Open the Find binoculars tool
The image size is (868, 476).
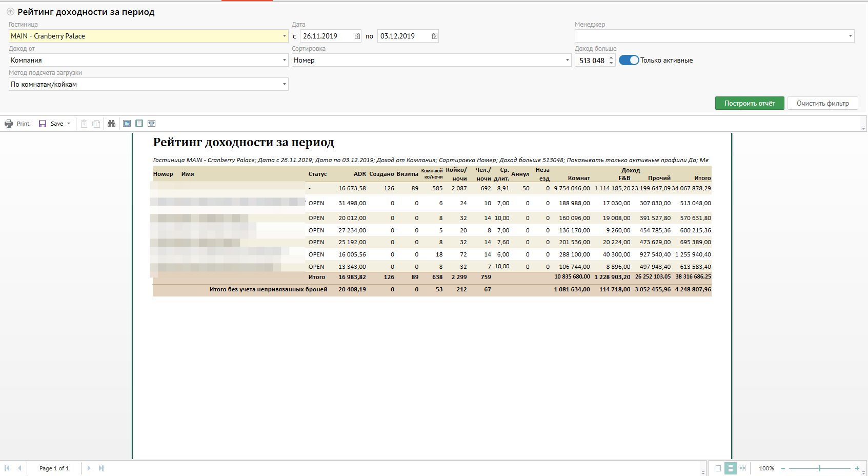[x=111, y=124]
